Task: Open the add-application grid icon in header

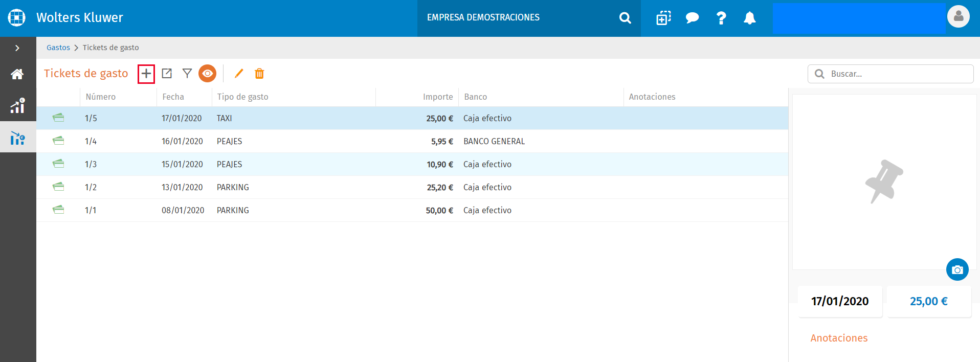Action: [663, 18]
